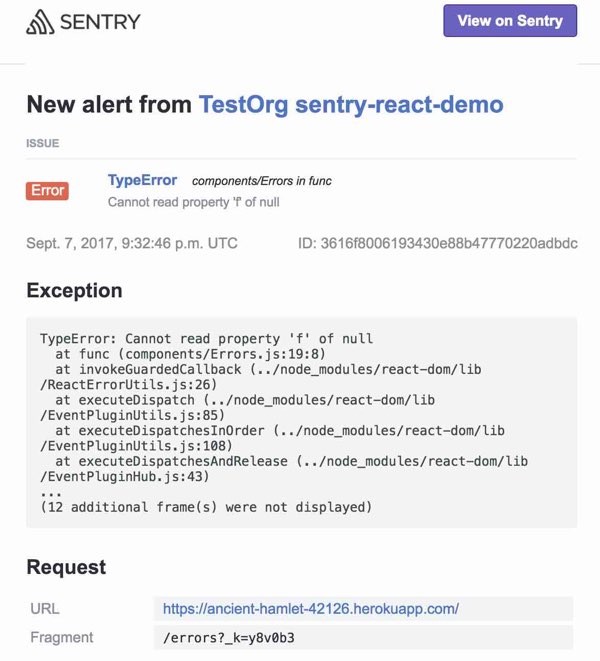
Task: Click the Fragment value /errors?_k=y8v0b3
Action: click(x=229, y=637)
